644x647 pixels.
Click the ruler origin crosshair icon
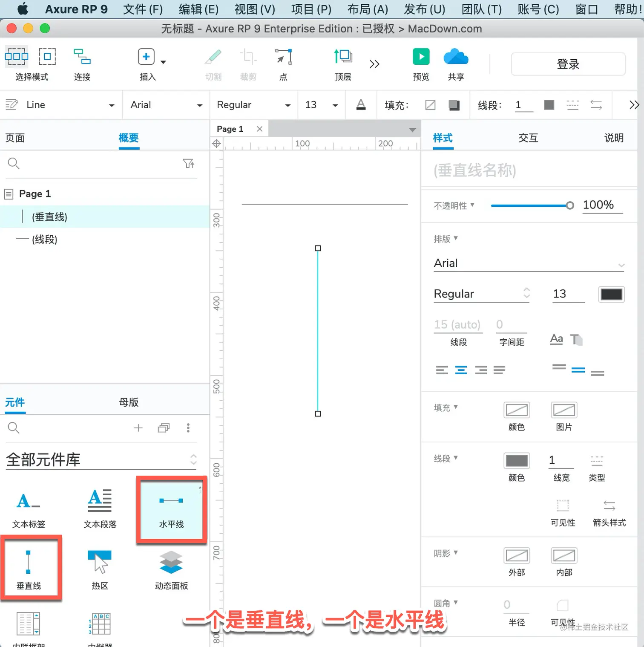click(216, 144)
